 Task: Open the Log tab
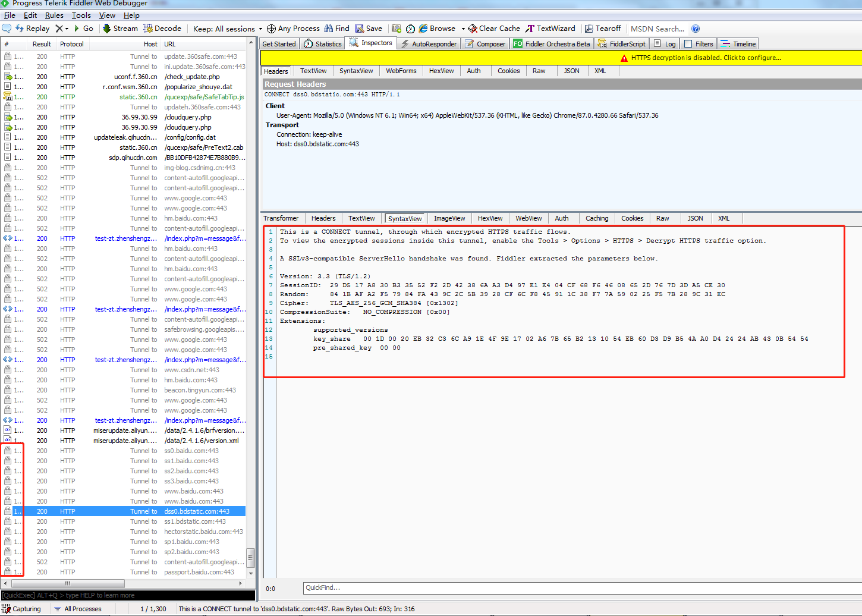click(x=665, y=44)
